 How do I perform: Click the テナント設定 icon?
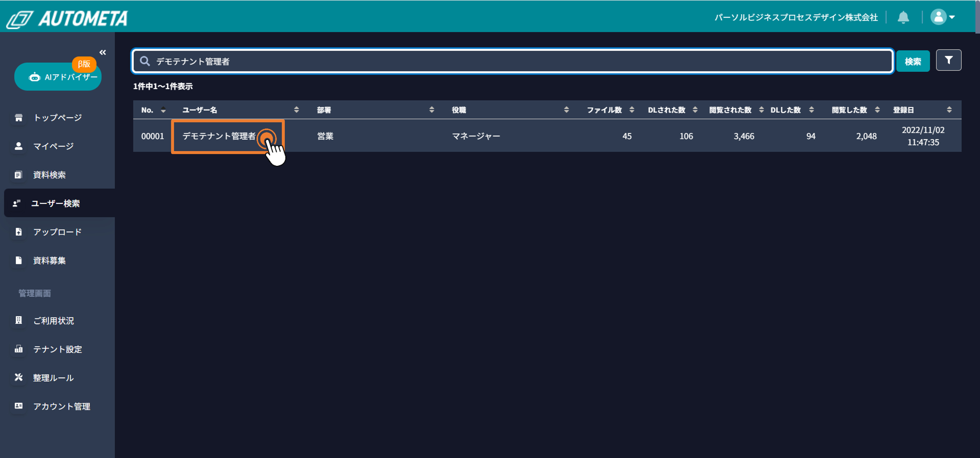pyautogui.click(x=18, y=349)
